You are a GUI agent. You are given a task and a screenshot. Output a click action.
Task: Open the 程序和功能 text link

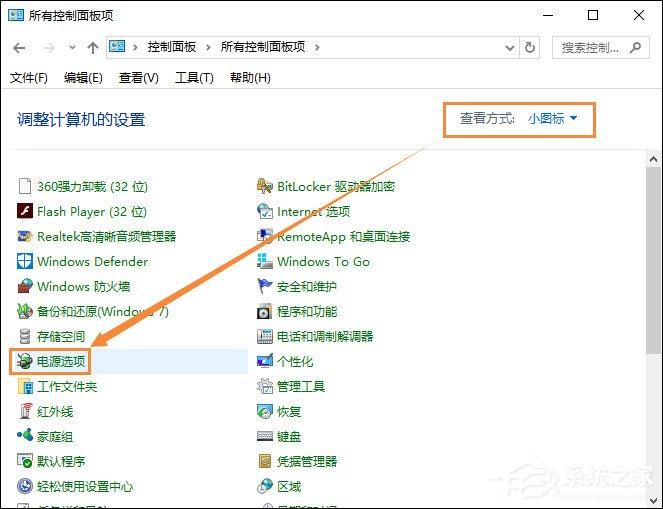(307, 312)
